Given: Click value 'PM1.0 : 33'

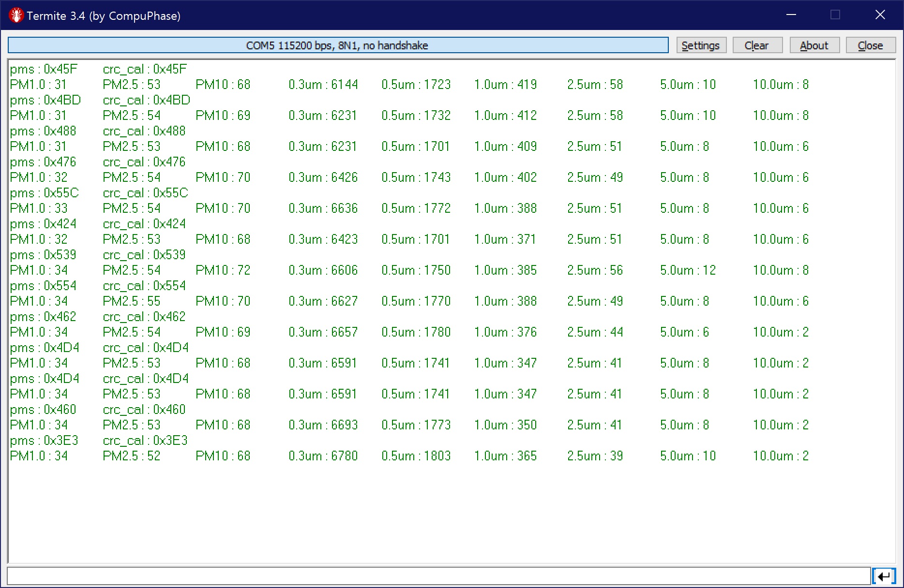Looking at the screenshot, I should 39,208.
